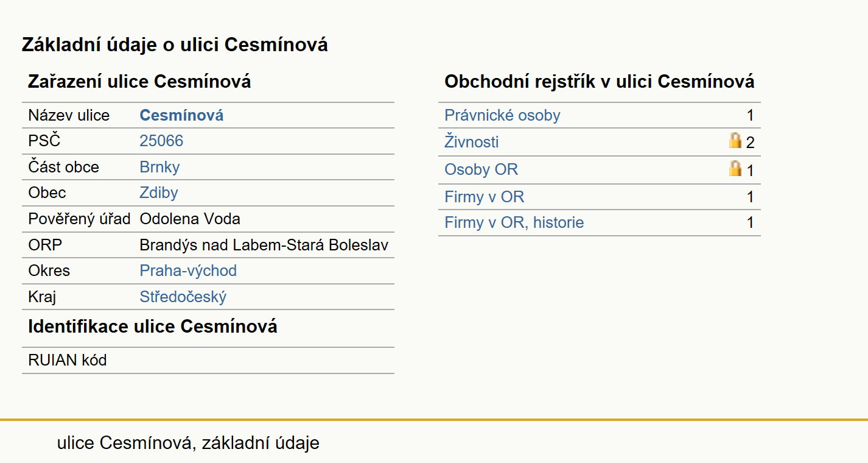Image resolution: width=868 pixels, height=463 pixels.
Task: Open the Živnosti link
Action: point(472,142)
